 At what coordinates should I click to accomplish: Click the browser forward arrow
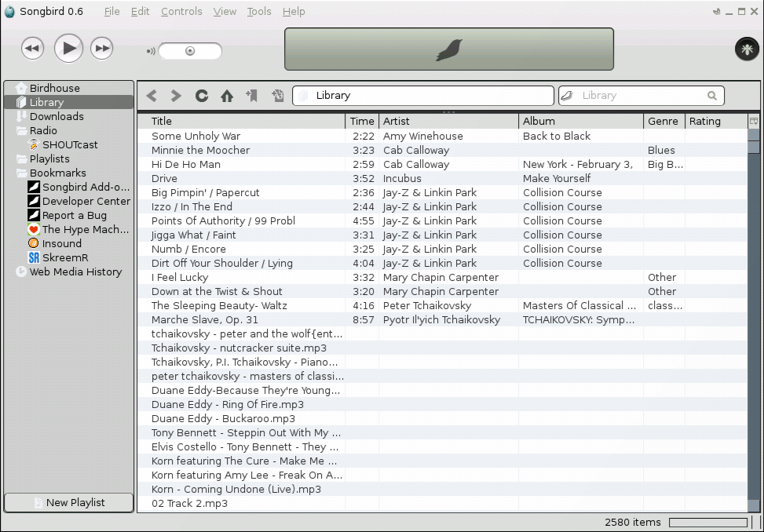(176, 96)
